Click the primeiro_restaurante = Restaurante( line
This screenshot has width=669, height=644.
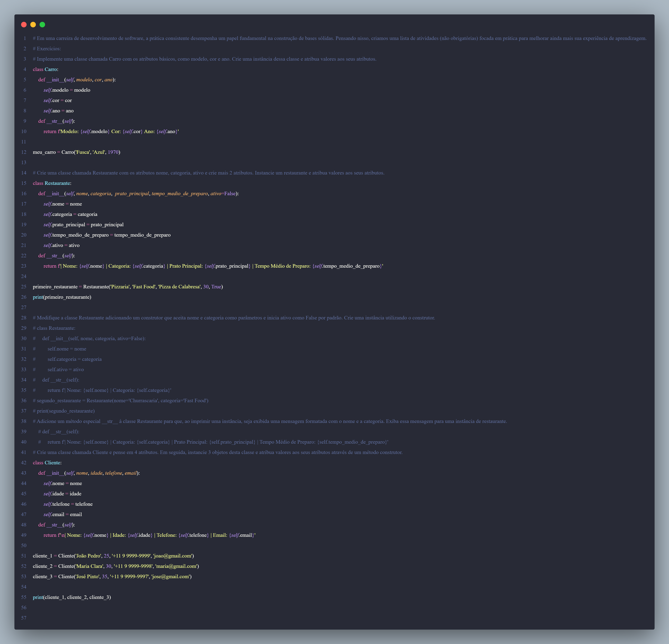click(x=128, y=287)
